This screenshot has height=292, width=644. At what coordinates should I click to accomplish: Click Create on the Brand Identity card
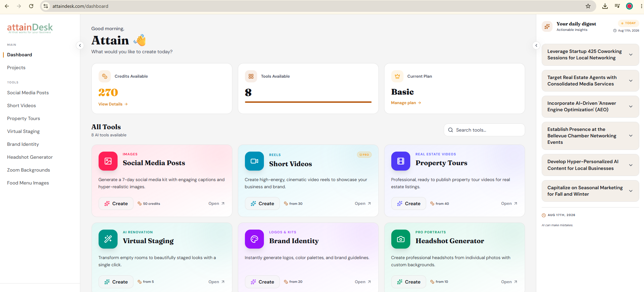pos(262,282)
